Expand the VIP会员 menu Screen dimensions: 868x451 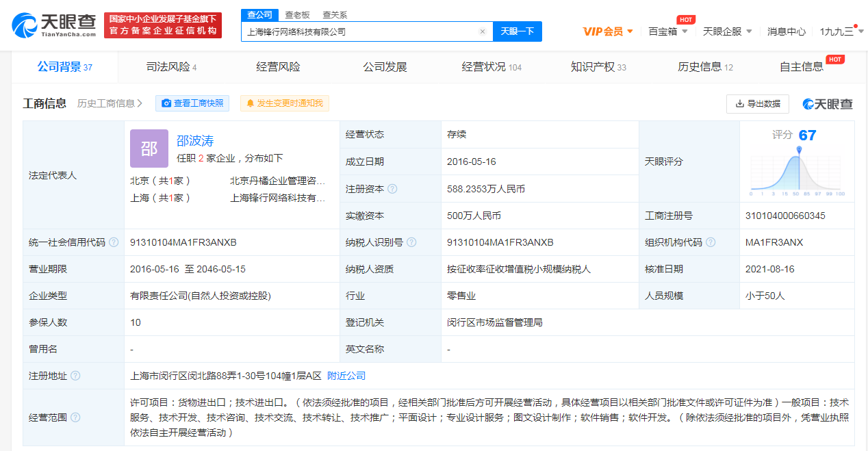(608, 31)
